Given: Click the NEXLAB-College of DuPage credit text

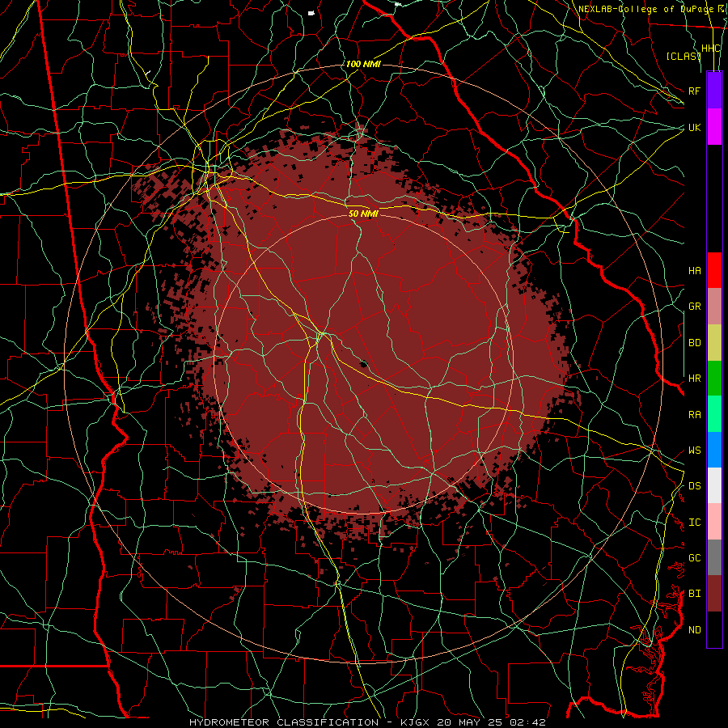Looking at the screenshot, I should pos(645,9).
